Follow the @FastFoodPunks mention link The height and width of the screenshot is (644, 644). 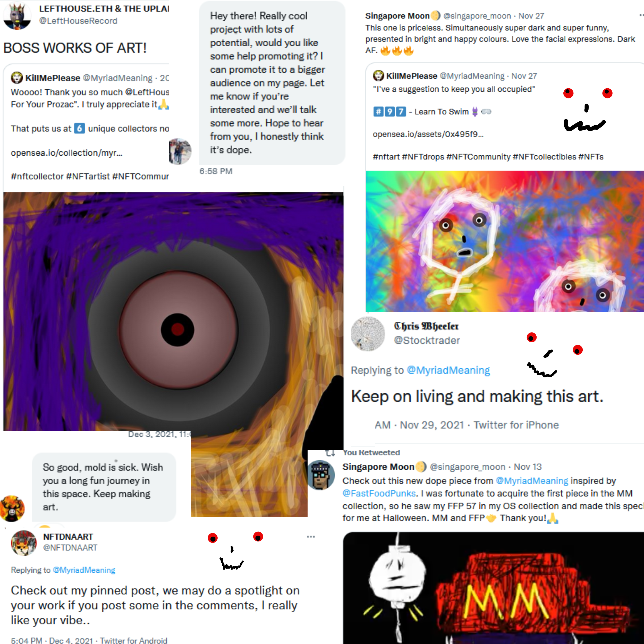click(379, 493)
